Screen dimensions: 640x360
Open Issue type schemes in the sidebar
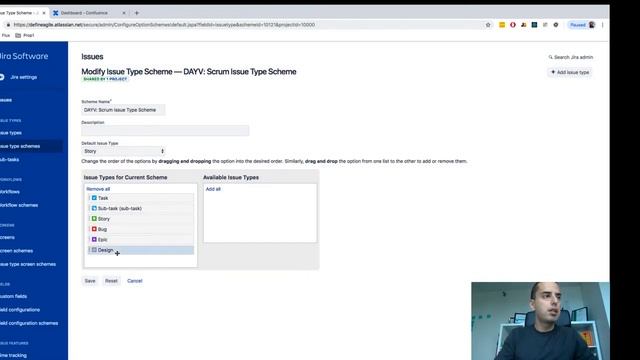(x=20, y=146)
